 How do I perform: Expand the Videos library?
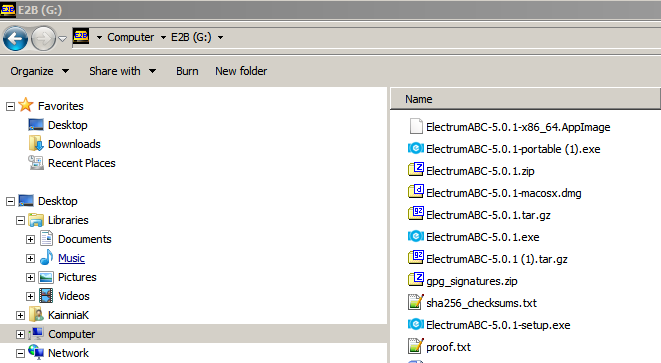(30, 296)
